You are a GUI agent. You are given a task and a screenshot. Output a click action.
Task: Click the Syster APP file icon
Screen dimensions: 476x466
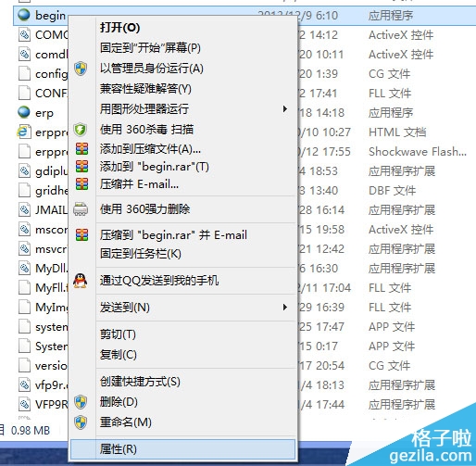(x=24, y=346)
